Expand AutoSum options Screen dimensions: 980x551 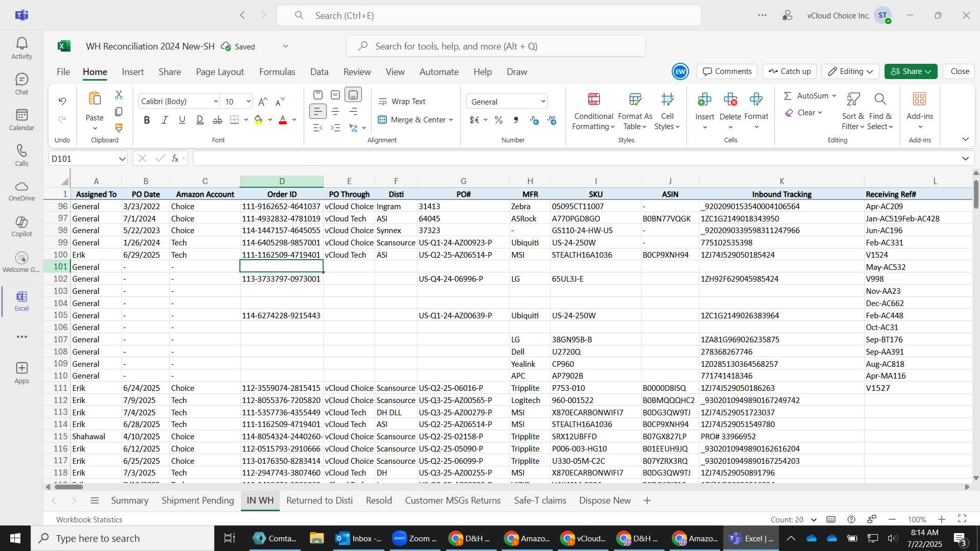[834, 96]
